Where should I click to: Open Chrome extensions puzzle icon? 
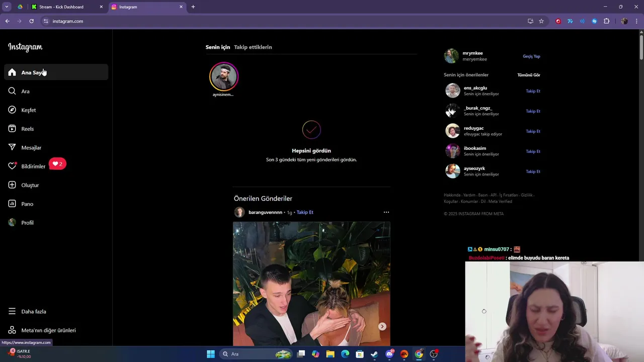click(x=606, y=21)
